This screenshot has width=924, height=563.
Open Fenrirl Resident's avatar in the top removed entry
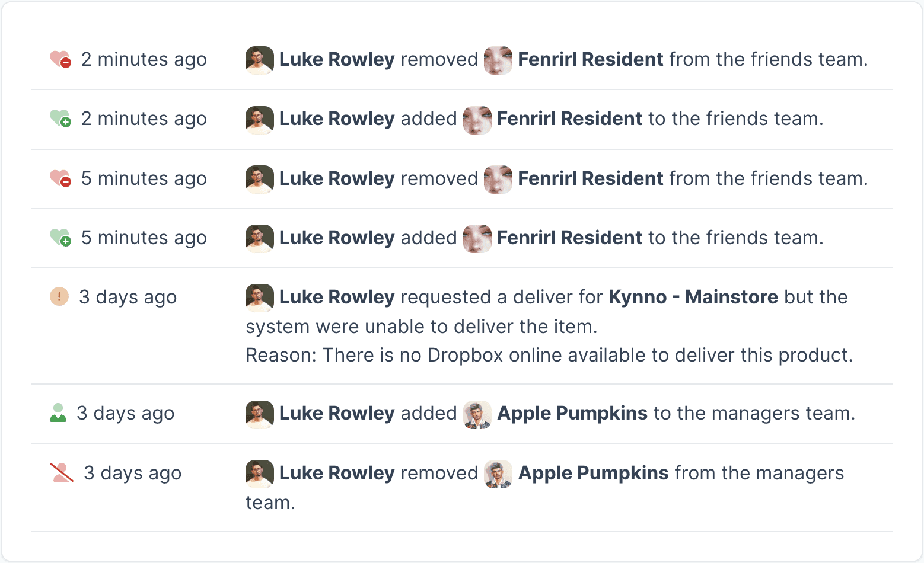[x=498, y=60]
